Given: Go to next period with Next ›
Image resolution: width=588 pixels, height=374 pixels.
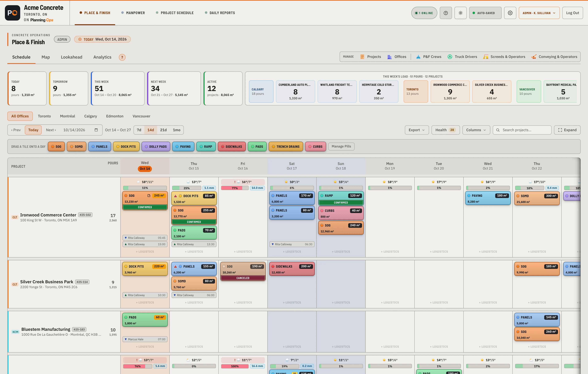Looking at the screenshot, I should click(x=51, y=130).
